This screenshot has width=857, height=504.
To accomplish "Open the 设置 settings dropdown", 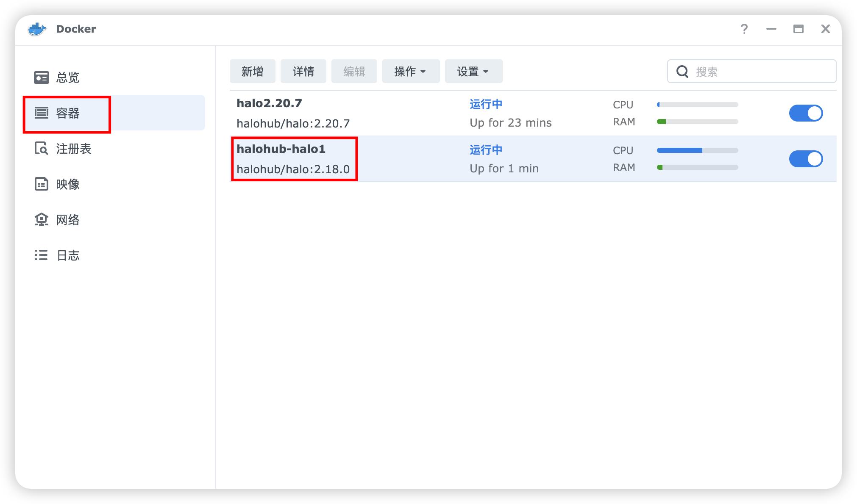I will [474, 71].
